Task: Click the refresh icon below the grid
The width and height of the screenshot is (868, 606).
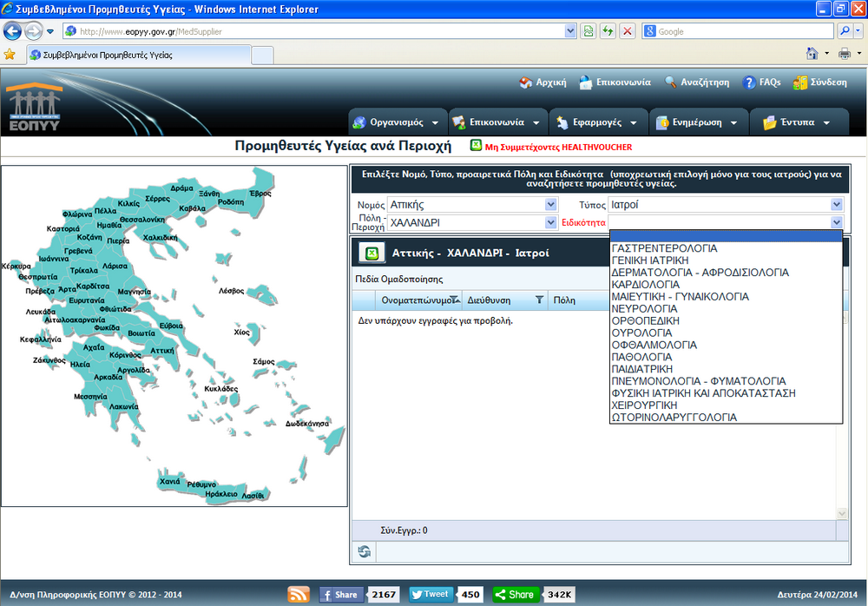Action: 364,551
